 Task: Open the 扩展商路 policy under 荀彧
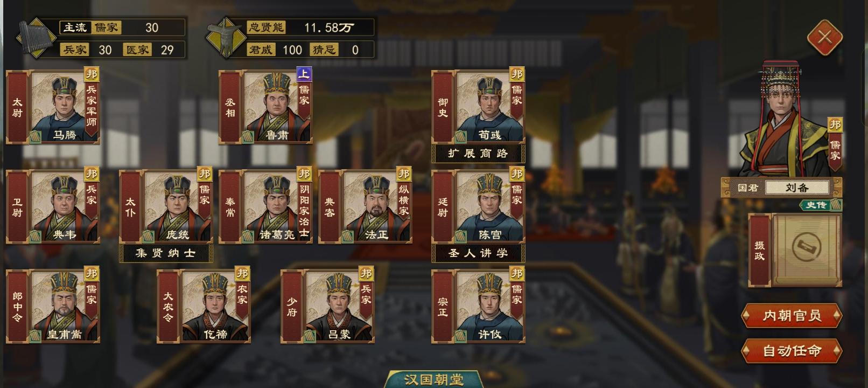click(478, 154)
